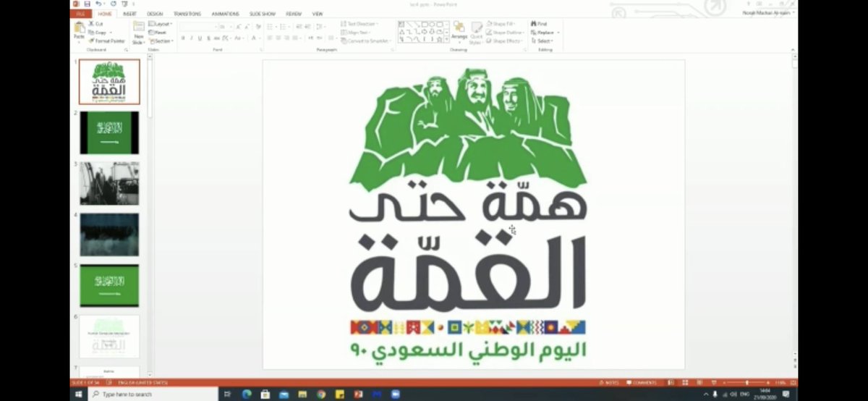Toggle text Shadow formatting
Viewport: 868px width, 401px height.
pyautogui.click(x=208, y=38)
